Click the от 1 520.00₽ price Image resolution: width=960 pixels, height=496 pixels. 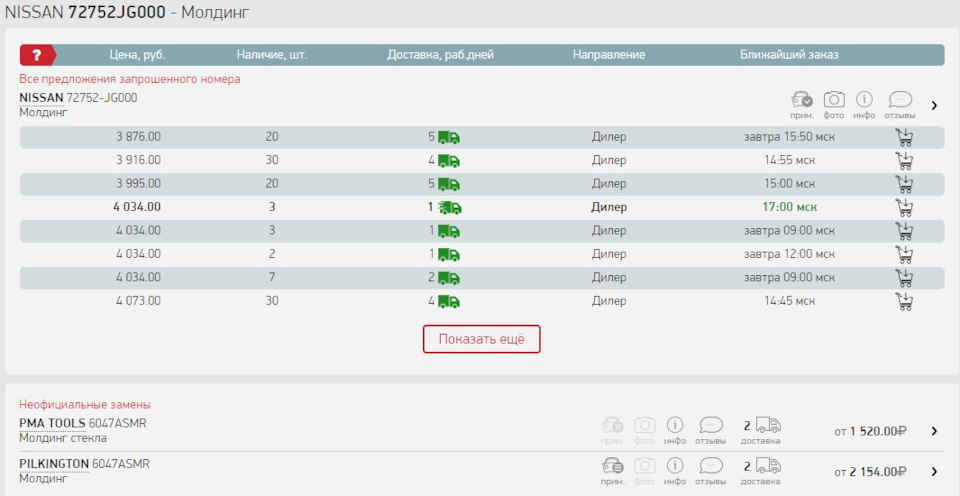870,431
